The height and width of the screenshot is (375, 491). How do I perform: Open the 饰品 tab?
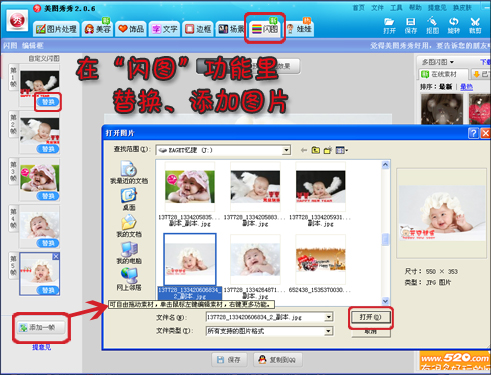(x=131, y=29)
